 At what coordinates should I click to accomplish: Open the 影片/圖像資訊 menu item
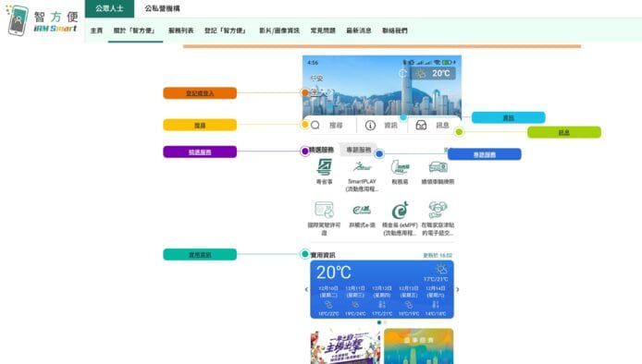pos(279,30)
